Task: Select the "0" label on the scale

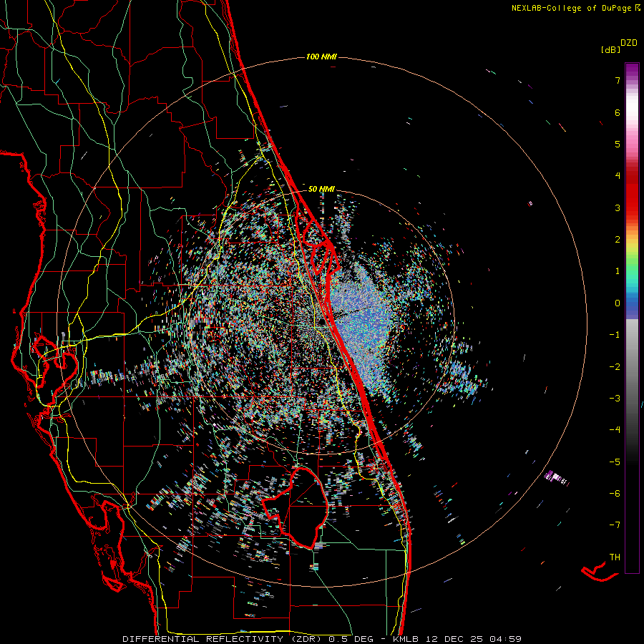Action: point(618,303)
